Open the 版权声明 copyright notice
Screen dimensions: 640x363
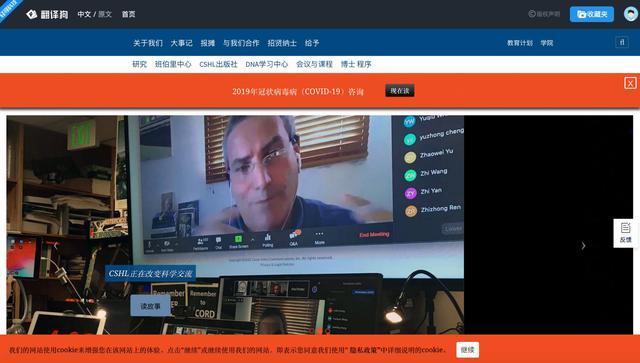[544, 14]
